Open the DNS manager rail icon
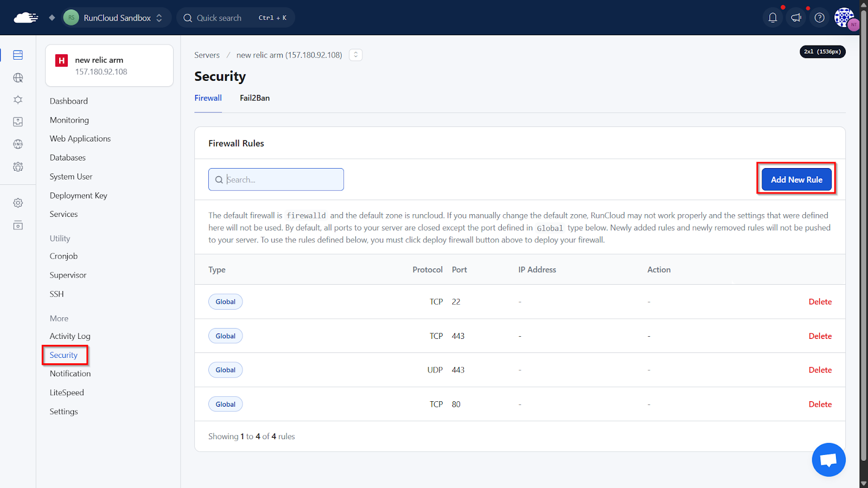 pos(18,144)
